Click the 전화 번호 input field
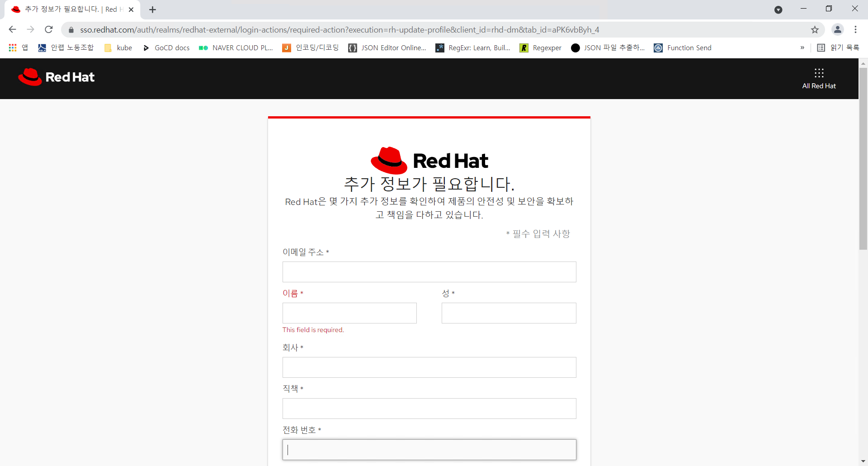The image size is (868, 466). 429,450
